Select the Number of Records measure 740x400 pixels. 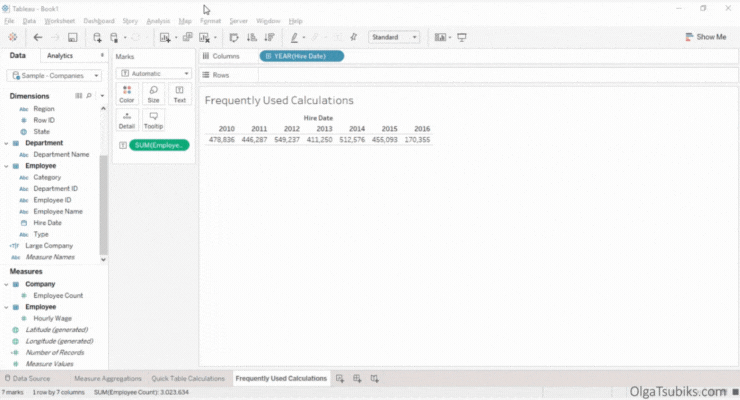55,353
